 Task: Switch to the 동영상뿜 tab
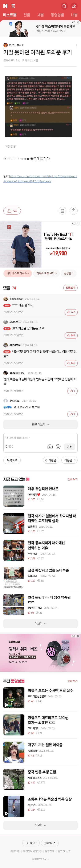pyautogui.click(x=57, y=15)
